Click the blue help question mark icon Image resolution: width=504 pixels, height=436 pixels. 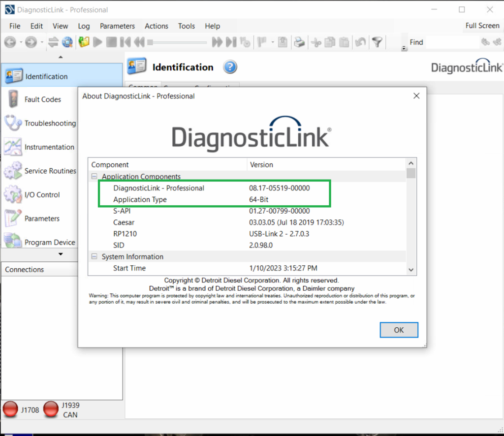[230, 67]
